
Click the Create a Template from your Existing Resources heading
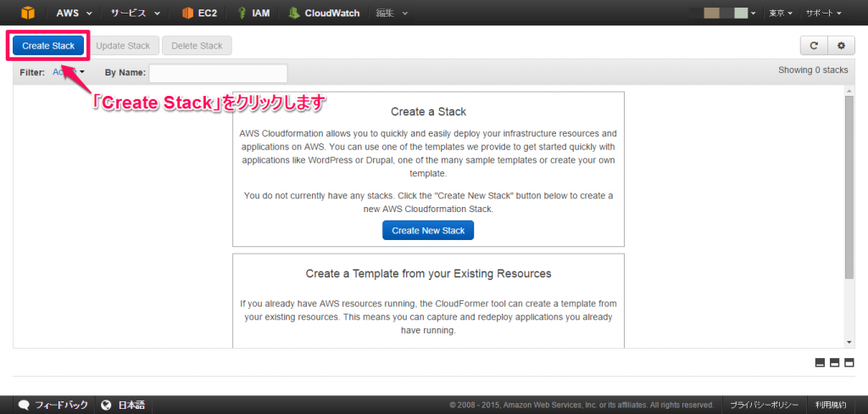click(x=428, y=274)
